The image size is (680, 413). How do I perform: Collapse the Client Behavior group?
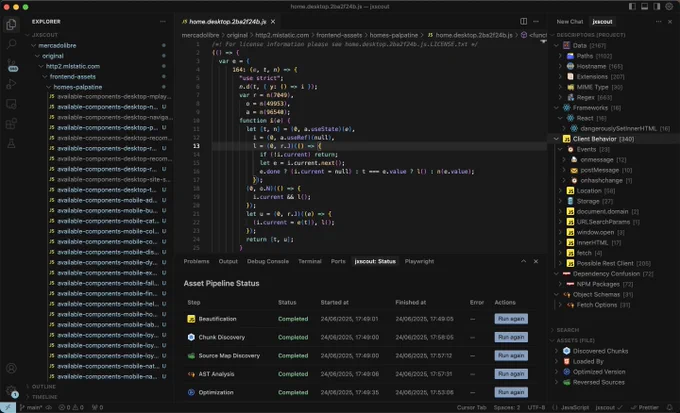556,139
